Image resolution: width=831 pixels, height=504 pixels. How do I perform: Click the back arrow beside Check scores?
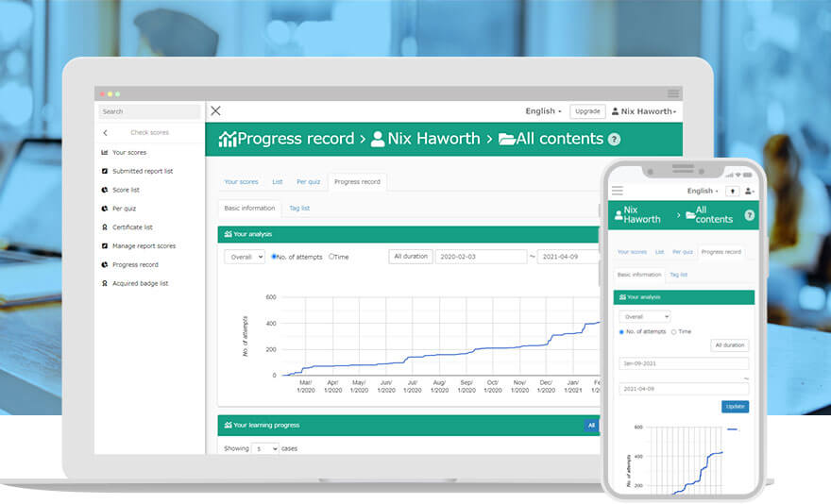(105, 133)
